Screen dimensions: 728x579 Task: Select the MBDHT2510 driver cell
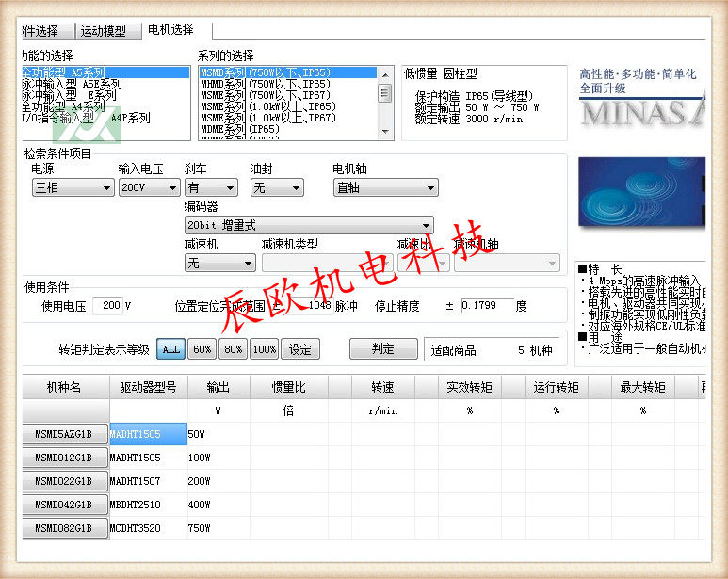pos(148,505)
